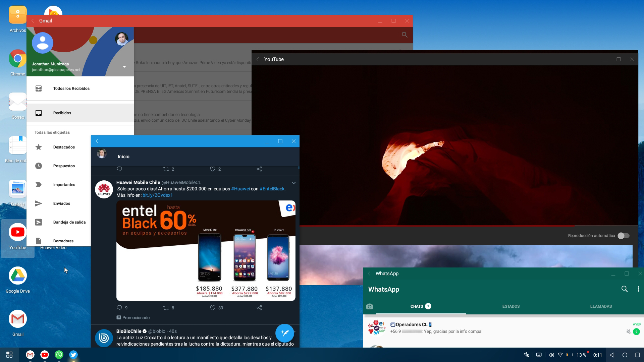644x362 pixels.
Task: Seek on the YouTube red progress bar
Action: click(x=436, y=226)
